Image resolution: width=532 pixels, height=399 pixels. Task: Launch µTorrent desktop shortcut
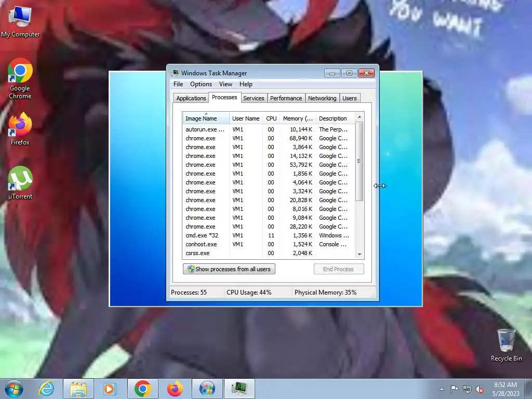tap(20, 183)
